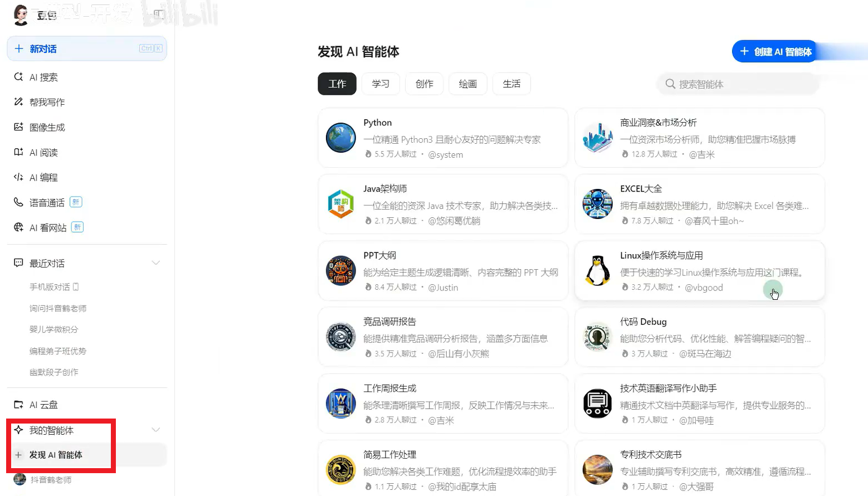Start a 新对话 new conversation
This screenshot has height=496, width=868.
[87, 48]
